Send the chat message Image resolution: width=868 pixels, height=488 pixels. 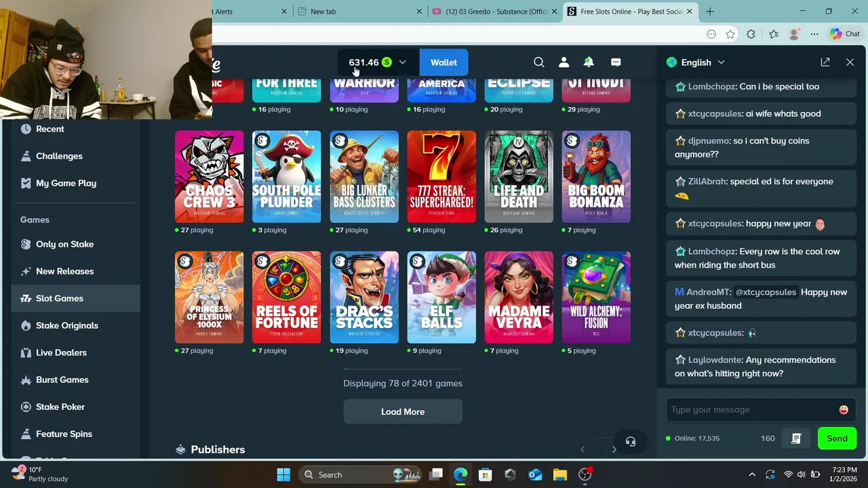coord(837,439)
